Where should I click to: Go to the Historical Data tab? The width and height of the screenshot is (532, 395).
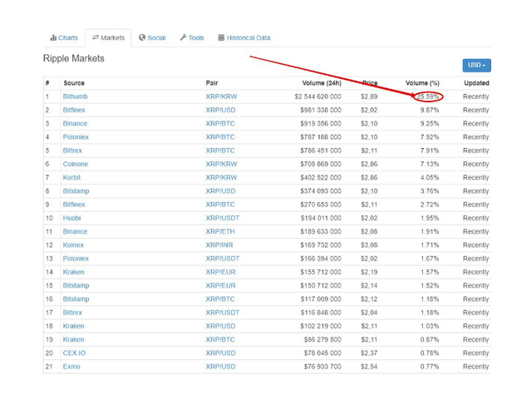[x=244, y=37]
